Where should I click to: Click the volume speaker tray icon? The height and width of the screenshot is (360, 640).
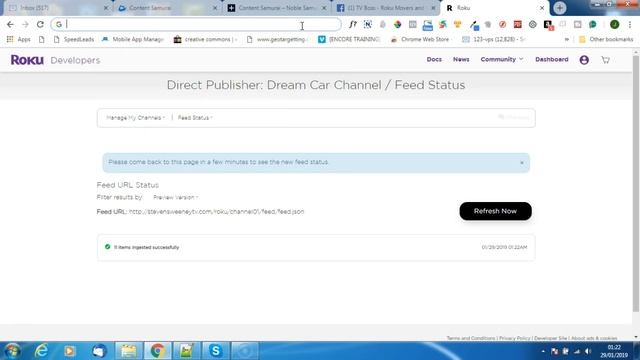588,351
